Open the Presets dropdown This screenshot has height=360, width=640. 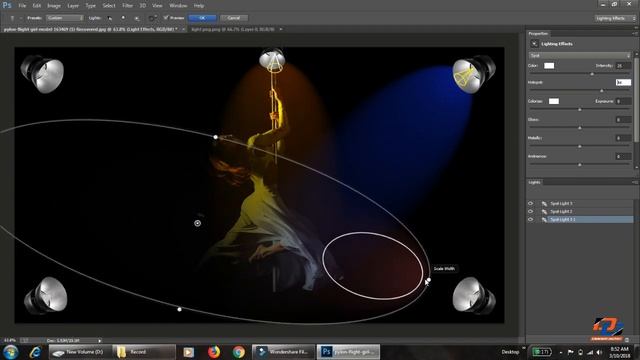tap(64, 18)
